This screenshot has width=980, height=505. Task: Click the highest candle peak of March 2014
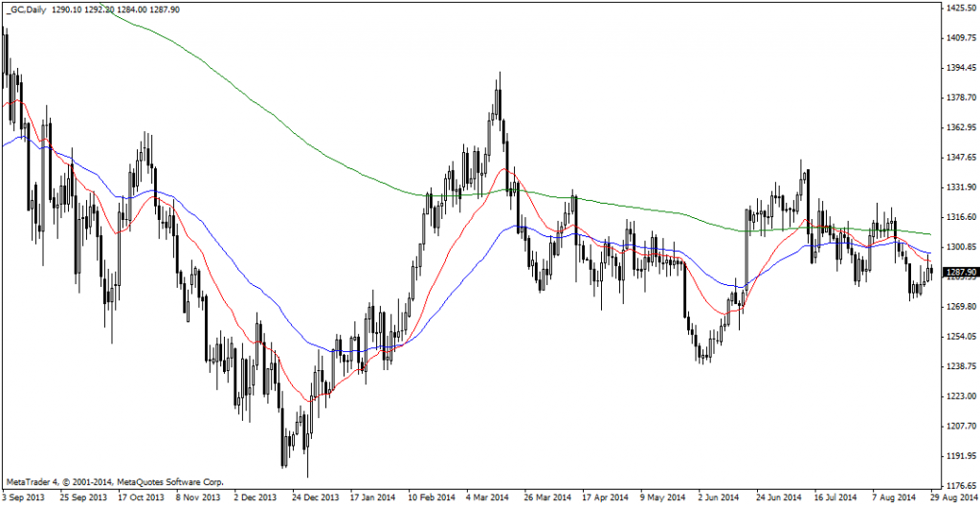click(x=500, y=73)
